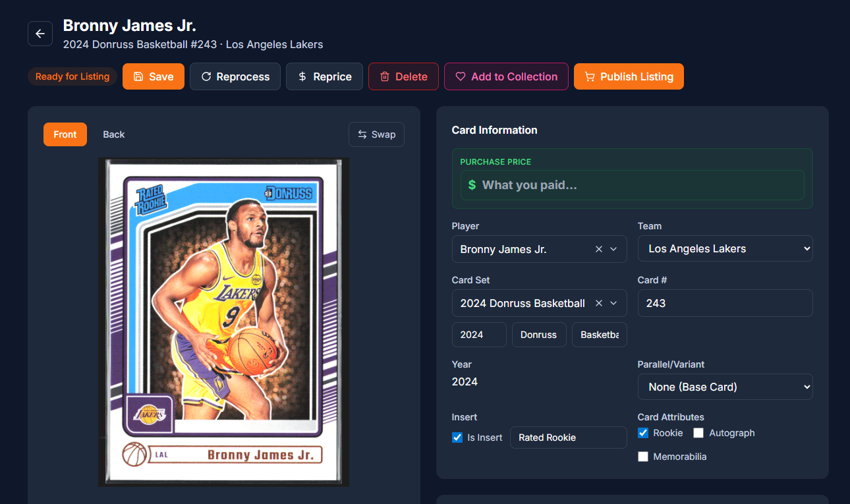Toggle the Rookie attribute checkbox

point(643,433)
